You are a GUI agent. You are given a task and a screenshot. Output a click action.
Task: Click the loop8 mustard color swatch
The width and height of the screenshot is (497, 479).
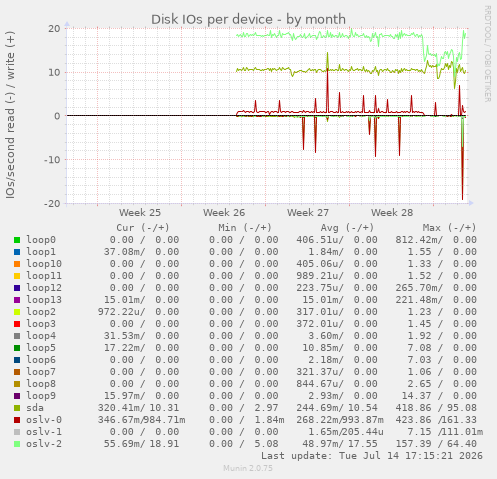17,384
